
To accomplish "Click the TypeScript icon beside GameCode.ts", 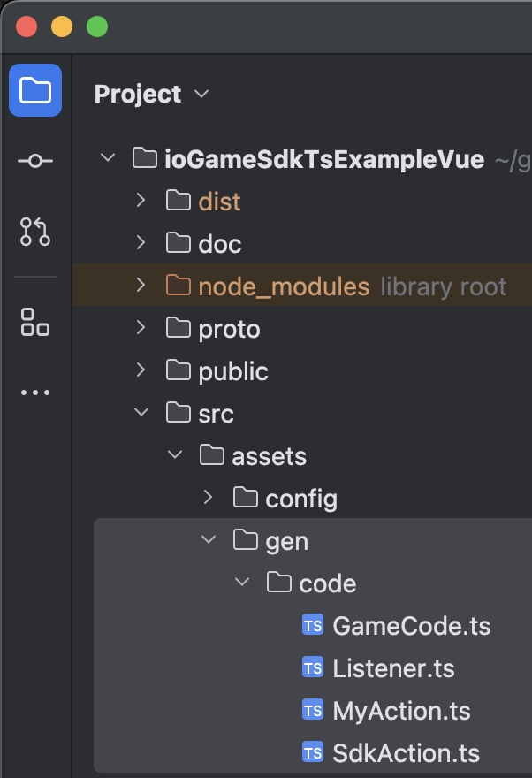I will 313,625.
